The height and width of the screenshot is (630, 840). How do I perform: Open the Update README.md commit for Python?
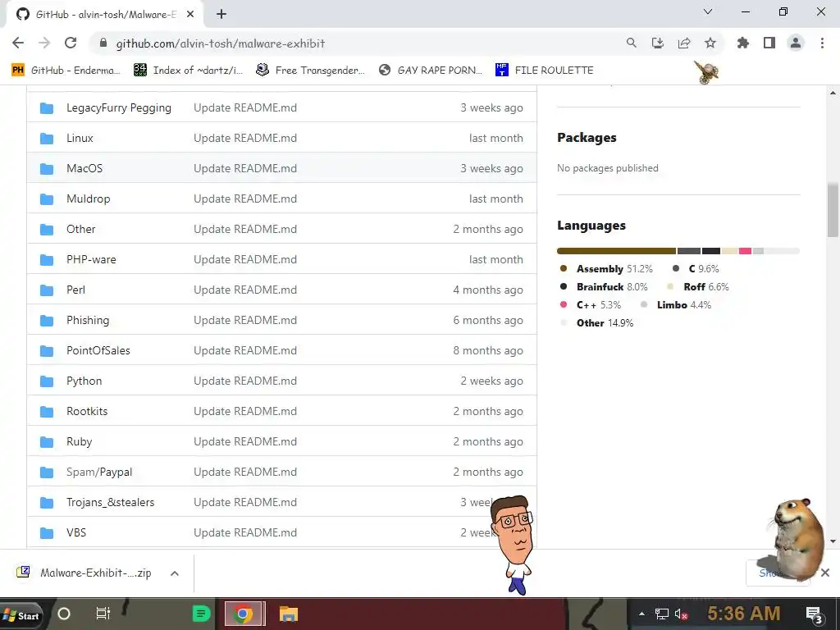245,381
